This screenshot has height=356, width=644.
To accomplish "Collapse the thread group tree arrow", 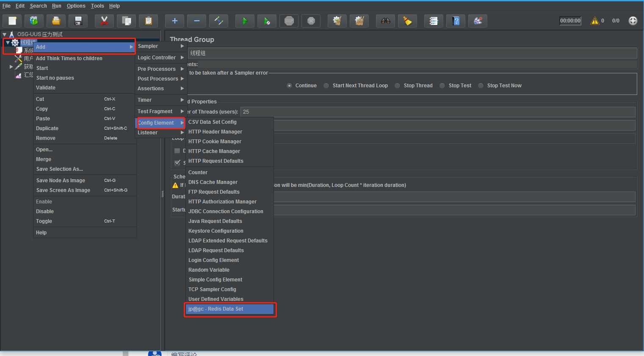I will pos(8,42).
